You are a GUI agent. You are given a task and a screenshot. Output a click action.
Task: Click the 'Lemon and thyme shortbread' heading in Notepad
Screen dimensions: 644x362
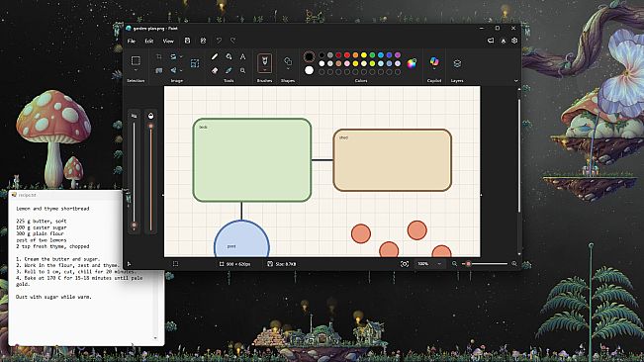tap(52, 209)
